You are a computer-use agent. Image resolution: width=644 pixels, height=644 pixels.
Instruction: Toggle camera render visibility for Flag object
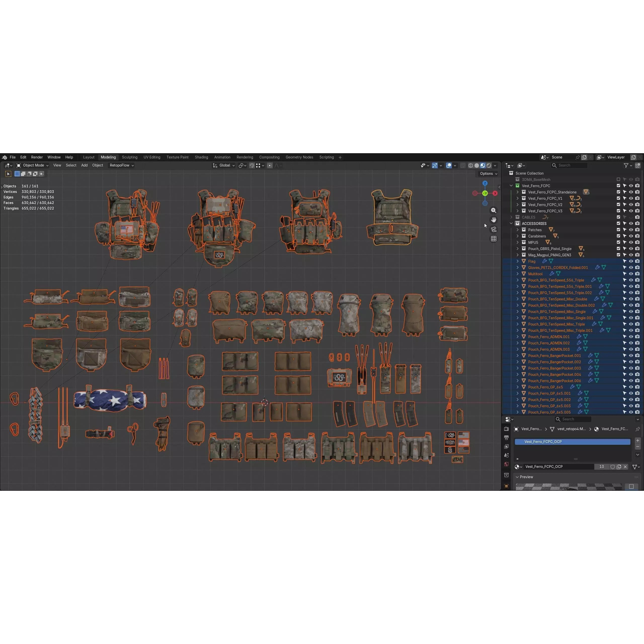(638, 261)
